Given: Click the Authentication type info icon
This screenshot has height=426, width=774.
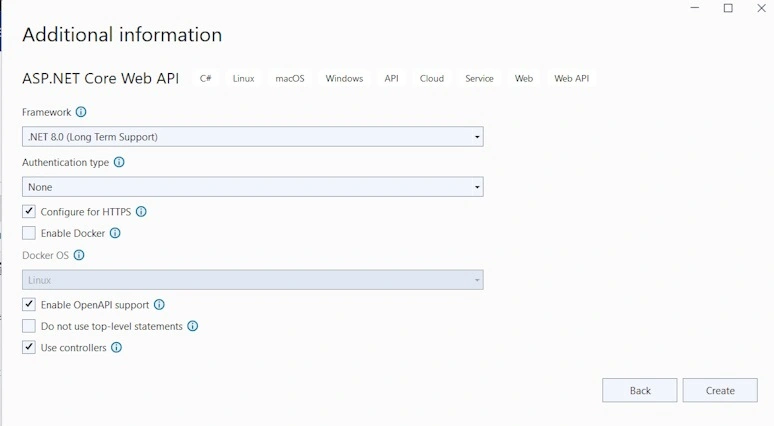Looking at the screenshot, I should point(119,162).
